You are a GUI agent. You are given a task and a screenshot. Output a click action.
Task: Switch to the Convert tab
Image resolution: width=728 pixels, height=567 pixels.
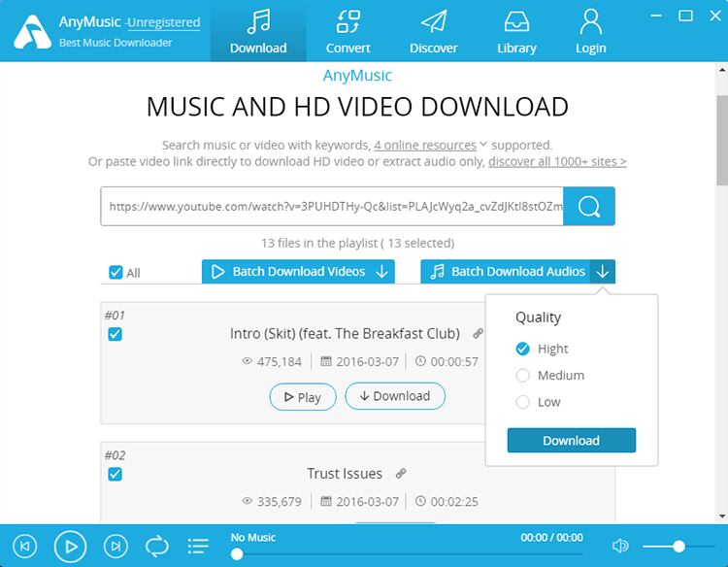pos(347,31)
